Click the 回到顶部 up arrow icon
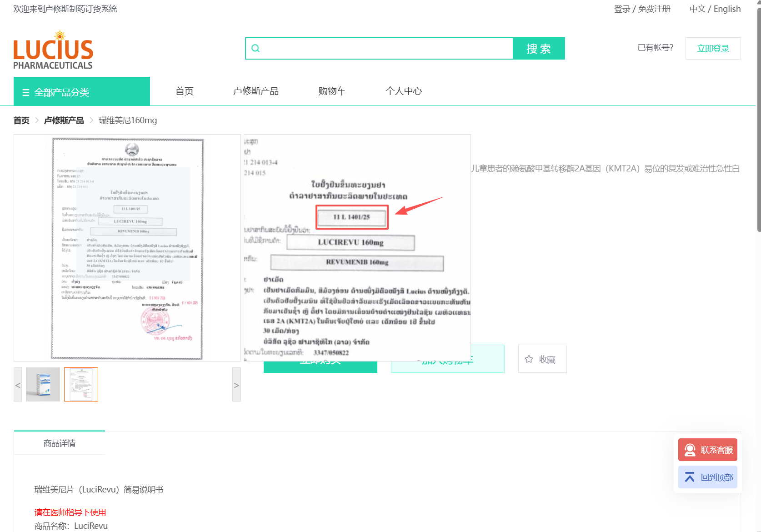Viewport: 761px width, 532px height. click(690, 477)
